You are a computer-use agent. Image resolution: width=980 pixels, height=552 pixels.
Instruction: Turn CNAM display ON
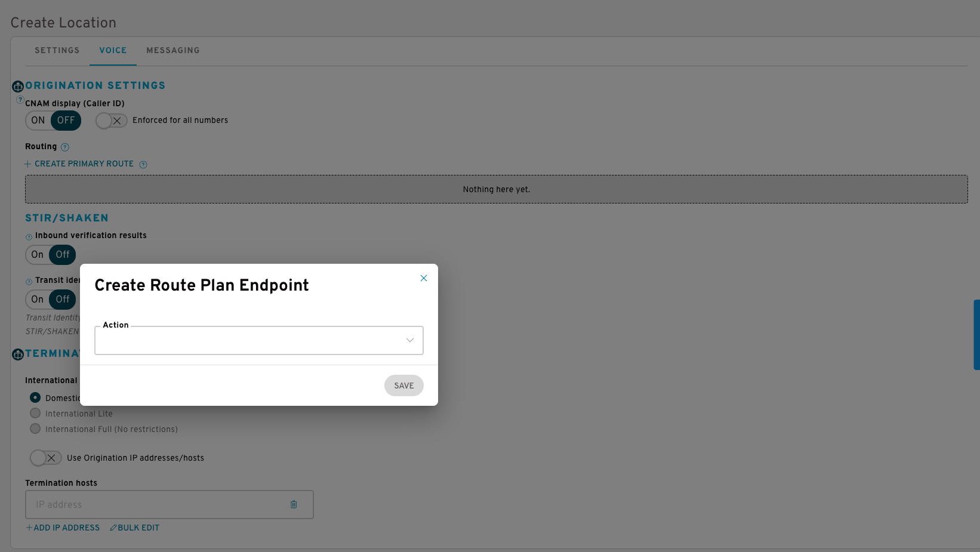coord(38,121)
